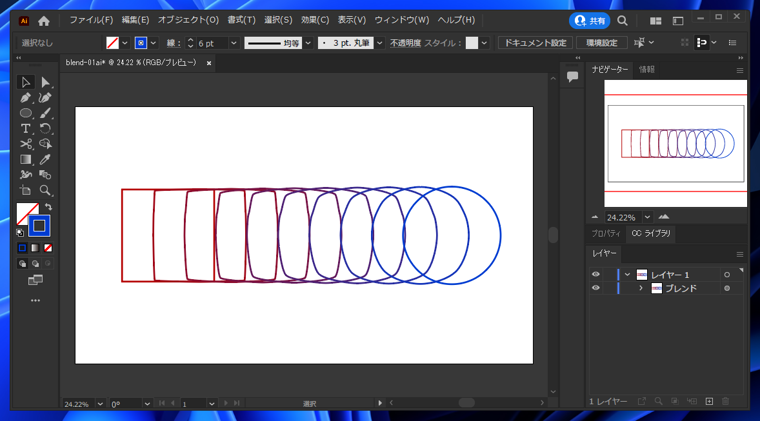Open Navigator zoom percentage dropdown
Screen dimensions: 760x421
coord(647,217)
